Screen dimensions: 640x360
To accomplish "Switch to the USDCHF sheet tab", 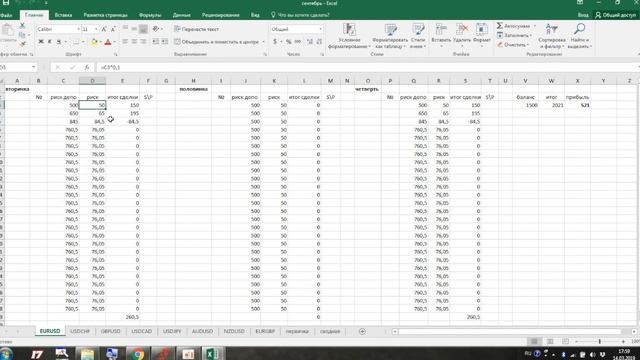I will coord(80,331).
